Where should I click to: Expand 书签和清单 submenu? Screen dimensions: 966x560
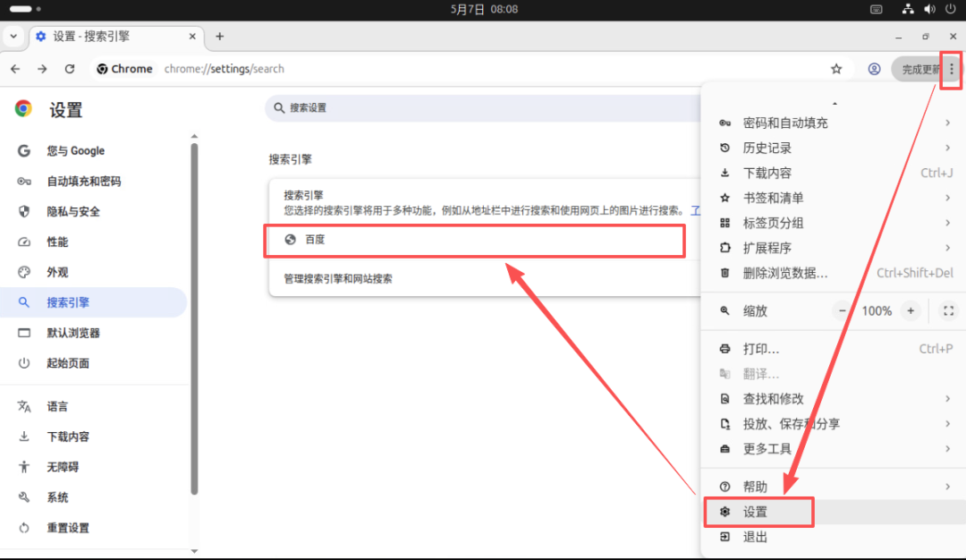tap(835, 198)
